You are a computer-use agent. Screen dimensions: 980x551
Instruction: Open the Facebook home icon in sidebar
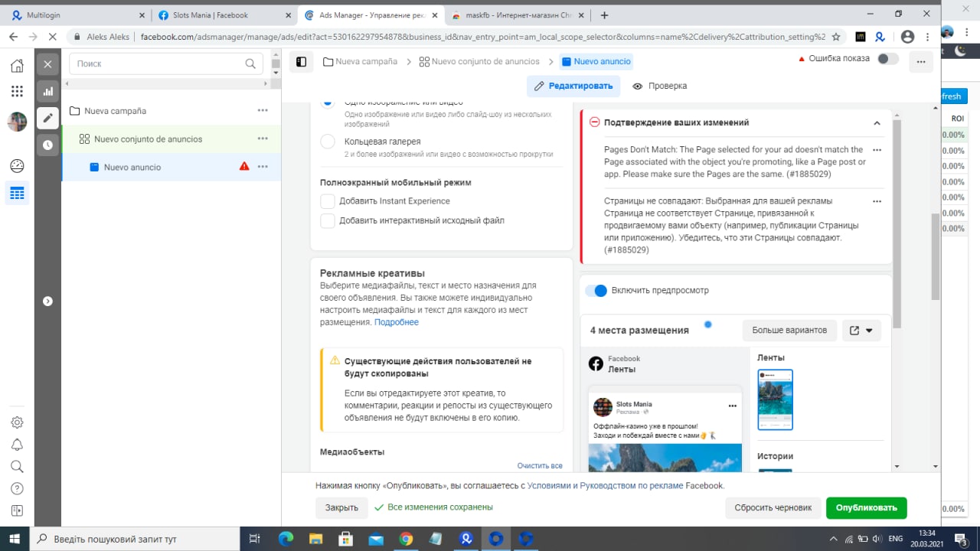click(x=17, y=66)
